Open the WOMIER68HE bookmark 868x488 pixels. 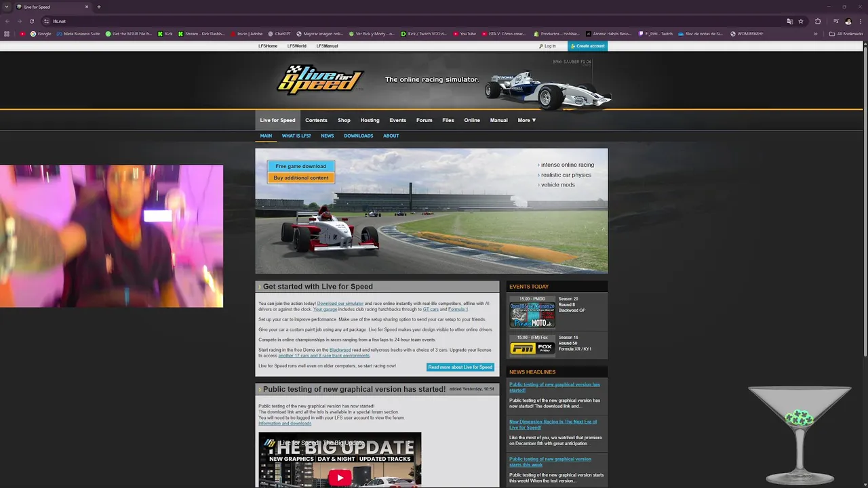tap(747, 33)
